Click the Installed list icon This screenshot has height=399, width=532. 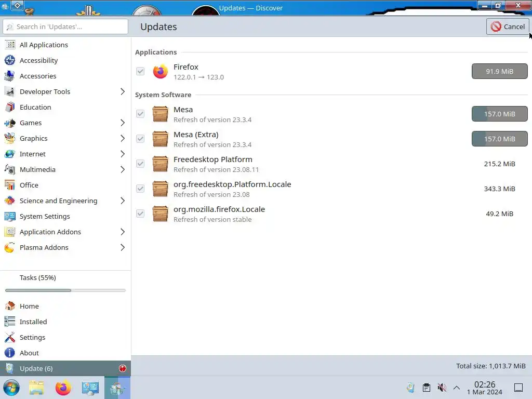pyautogui.click(x=10, y=322)
